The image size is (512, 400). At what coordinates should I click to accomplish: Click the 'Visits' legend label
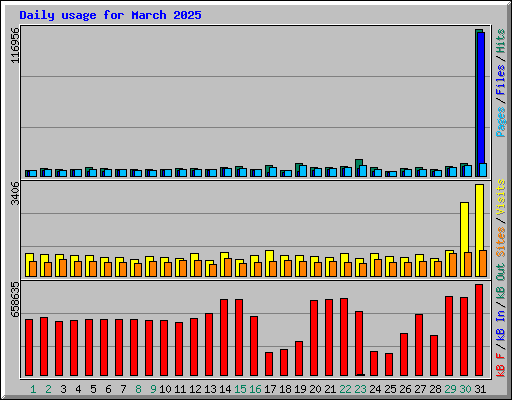click(x=501, y=197)
